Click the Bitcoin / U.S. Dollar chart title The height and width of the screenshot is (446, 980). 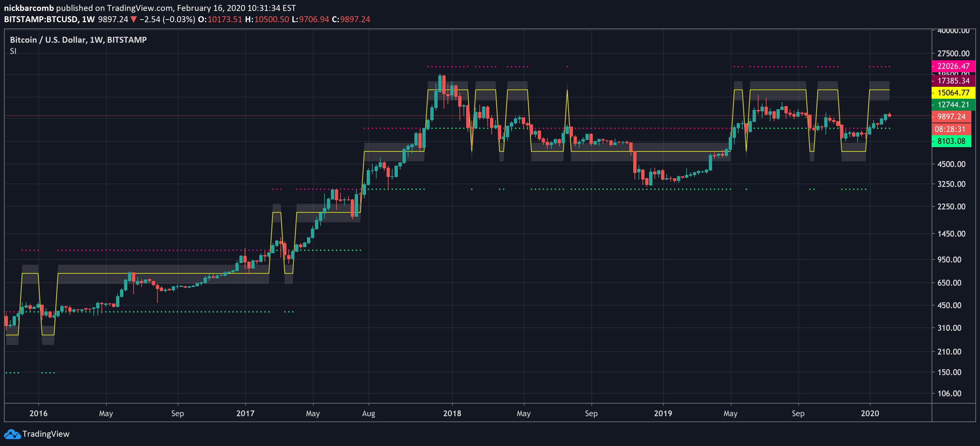[x=78, y=40]
